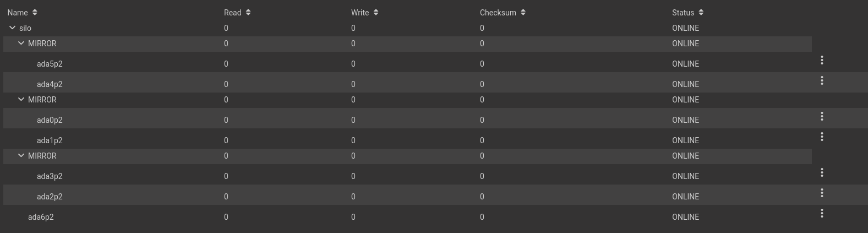Sort table by Read column arrows
Viewport: 868px width, 233px height.
tap(248, 12)
